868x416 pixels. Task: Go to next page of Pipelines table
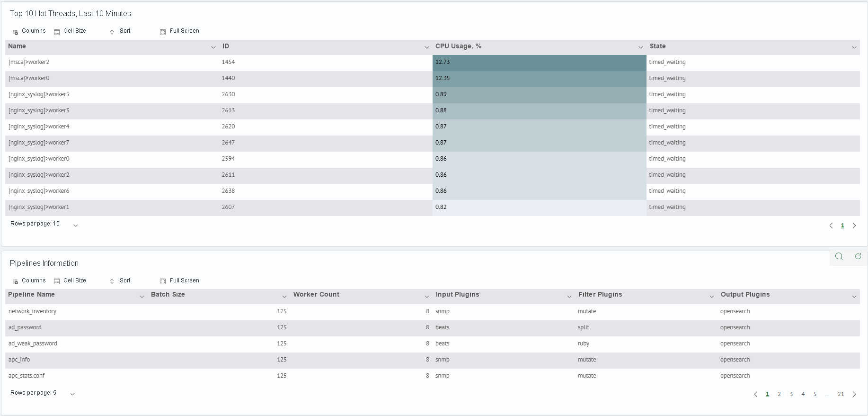pos(854,394)
